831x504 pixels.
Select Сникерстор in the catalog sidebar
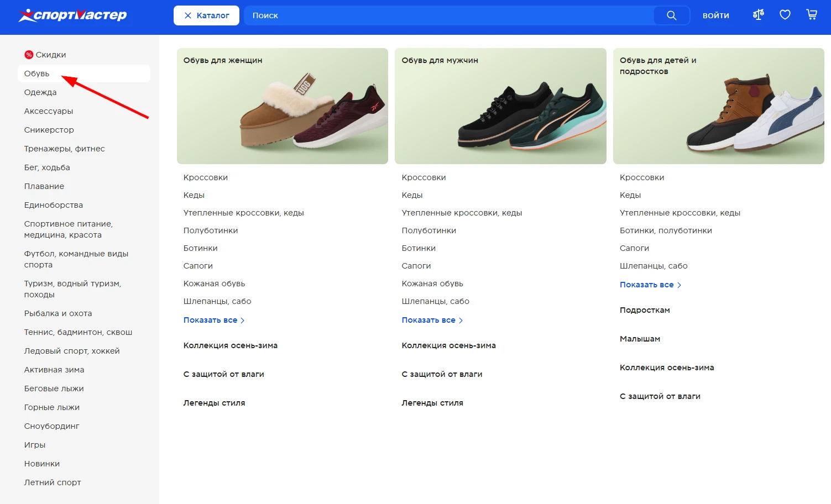pos(49,130)
